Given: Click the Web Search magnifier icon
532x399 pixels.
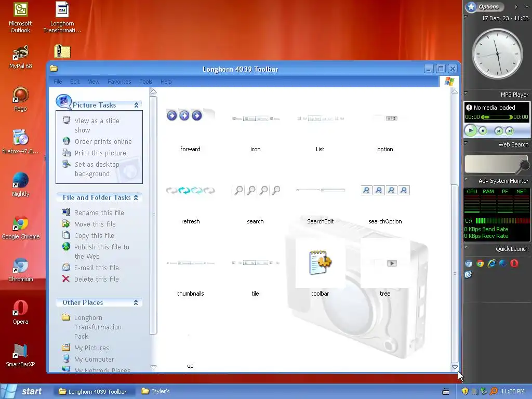Looking at the screenshot, I should (x=525, y=165).
